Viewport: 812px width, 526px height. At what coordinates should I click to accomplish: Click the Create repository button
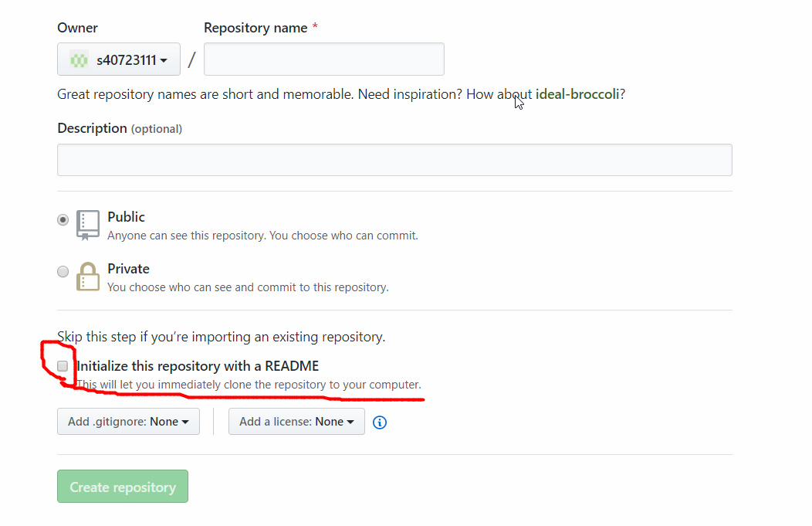[x=123, y=486]
